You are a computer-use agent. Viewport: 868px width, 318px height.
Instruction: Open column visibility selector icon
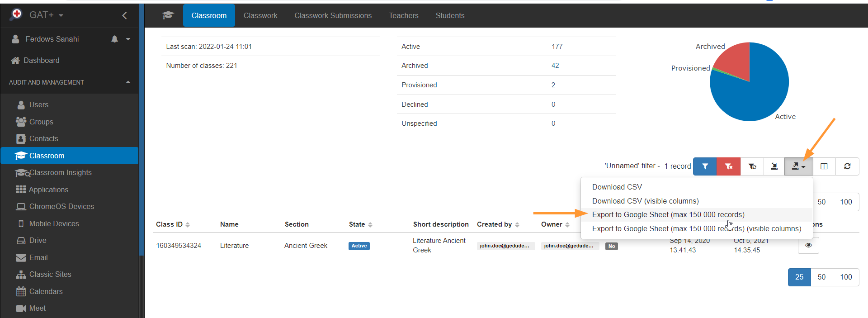coord(824,166)
